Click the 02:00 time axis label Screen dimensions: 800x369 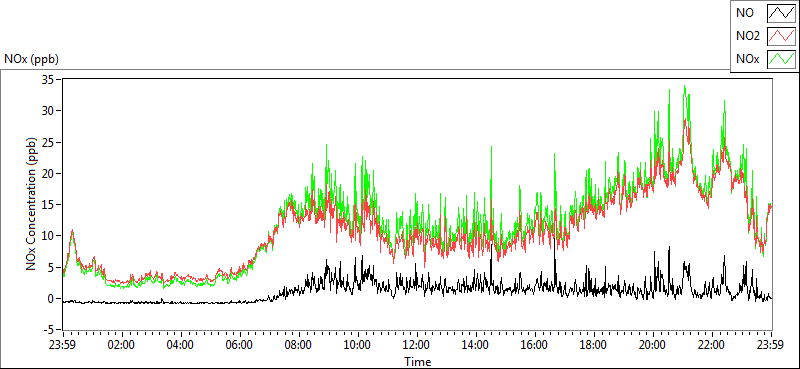click(x=121, y=344)
